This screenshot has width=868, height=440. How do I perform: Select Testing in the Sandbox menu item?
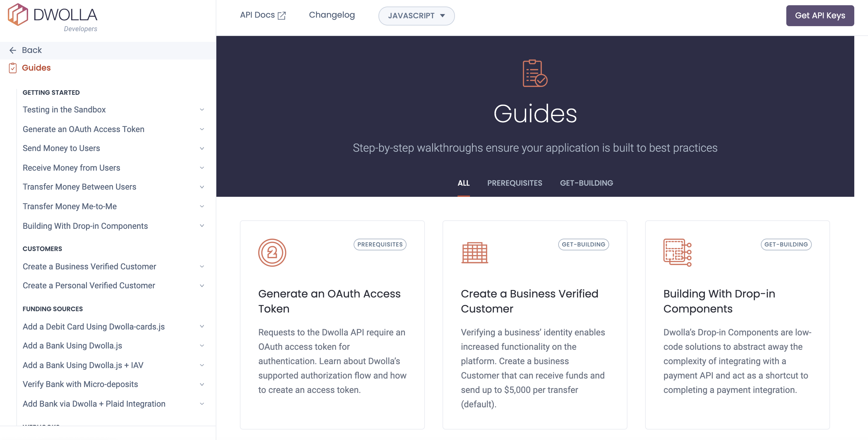click(x=64, y=110)
